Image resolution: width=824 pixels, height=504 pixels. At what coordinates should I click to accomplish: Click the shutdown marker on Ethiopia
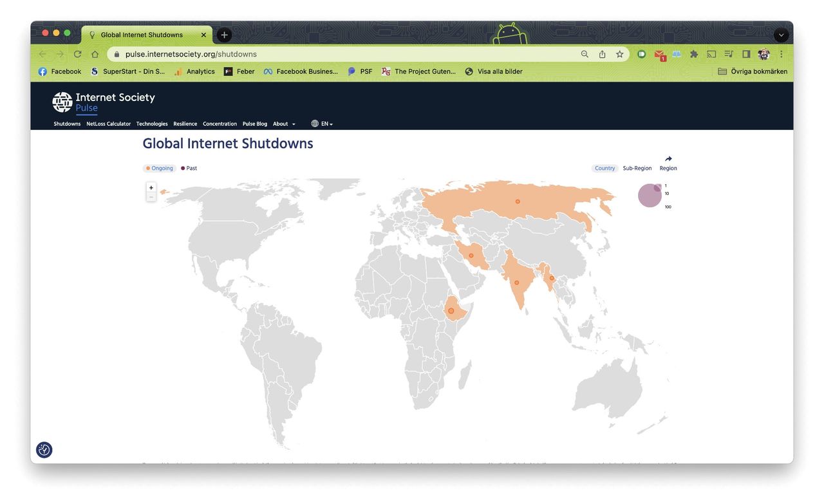coord(451,311)
